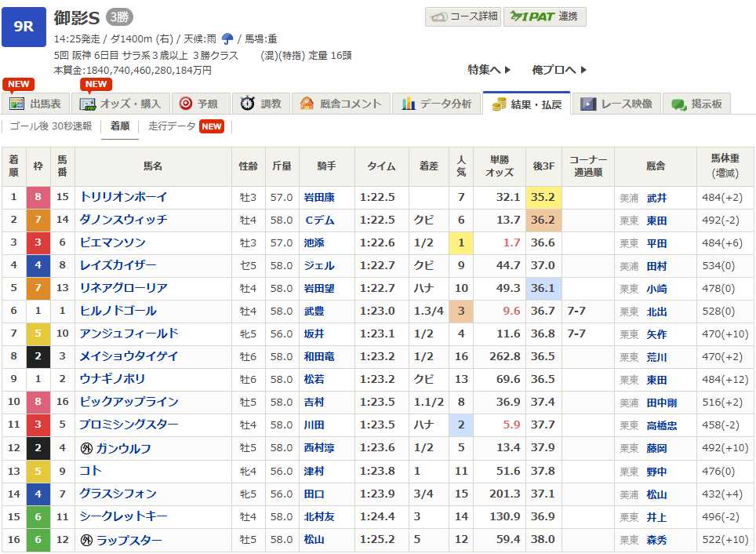Expand the 俺プロへ arrow link
This screenshot has height=554, width=756.
pos(559,70)
